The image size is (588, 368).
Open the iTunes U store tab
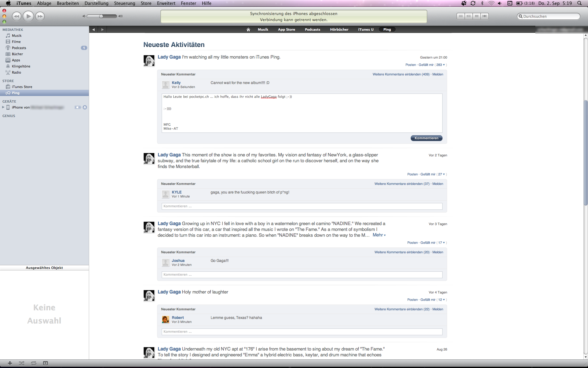pyautogui.click(x=366, y=29)
